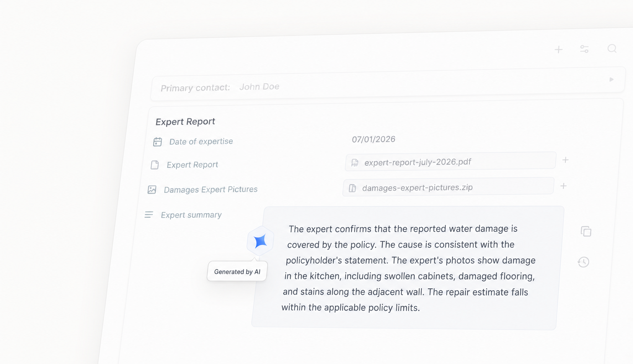Click the zip file icon in damages pictures chip
The height and width of the screenshot is (364, 633).
click(x=352, y=188)
